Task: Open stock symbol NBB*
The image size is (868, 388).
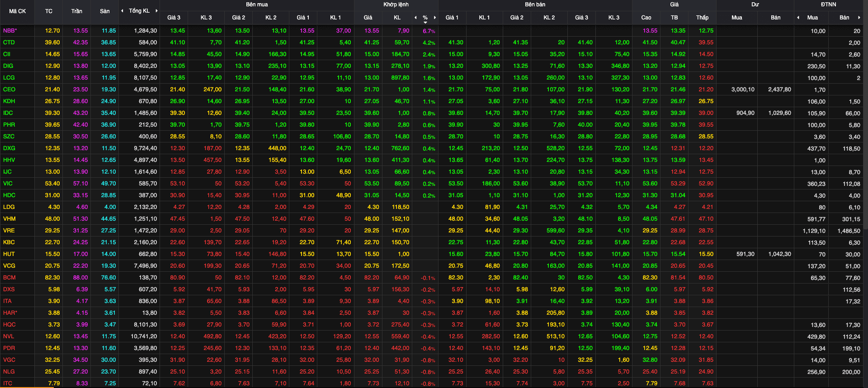Action: click(10, 31)
